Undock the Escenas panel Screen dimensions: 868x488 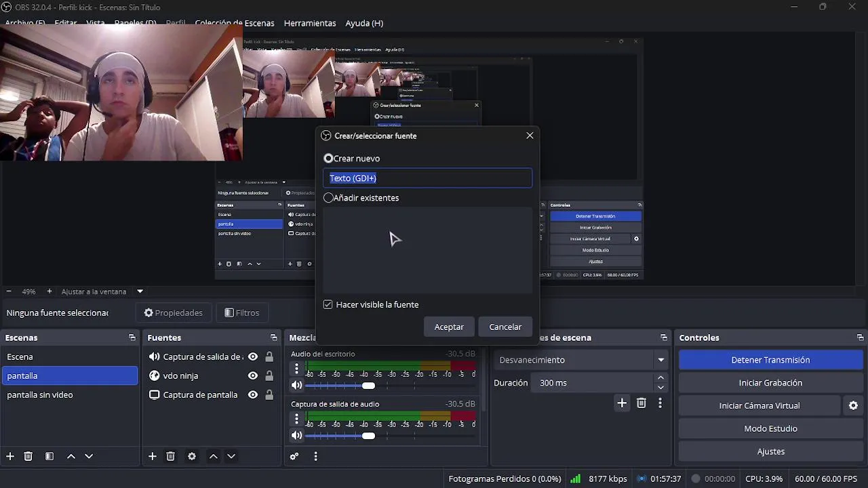pyautogui.click(x=132, y=338)
